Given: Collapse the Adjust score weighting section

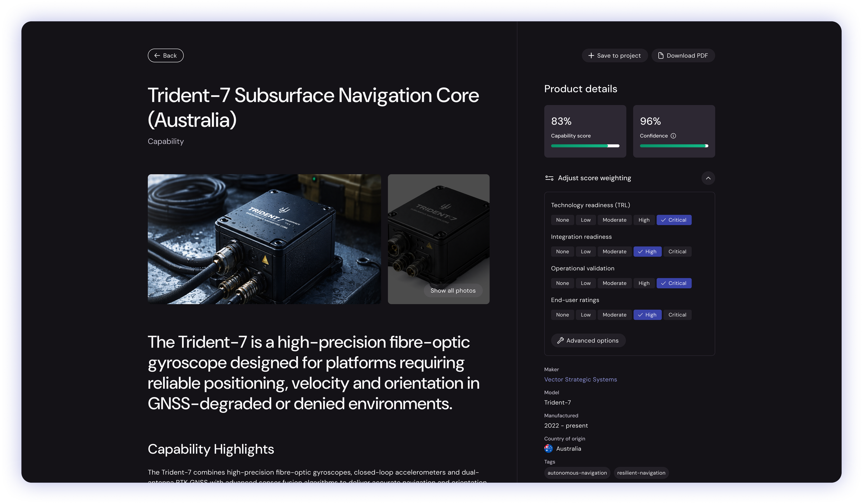Looking at the screenshot, I should [x=708, y=178].
